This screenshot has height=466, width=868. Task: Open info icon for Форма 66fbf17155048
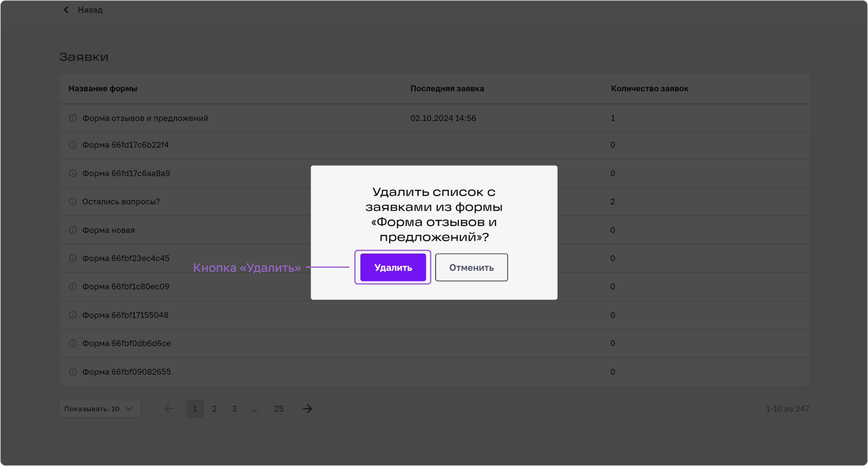(x=73, y=315)
